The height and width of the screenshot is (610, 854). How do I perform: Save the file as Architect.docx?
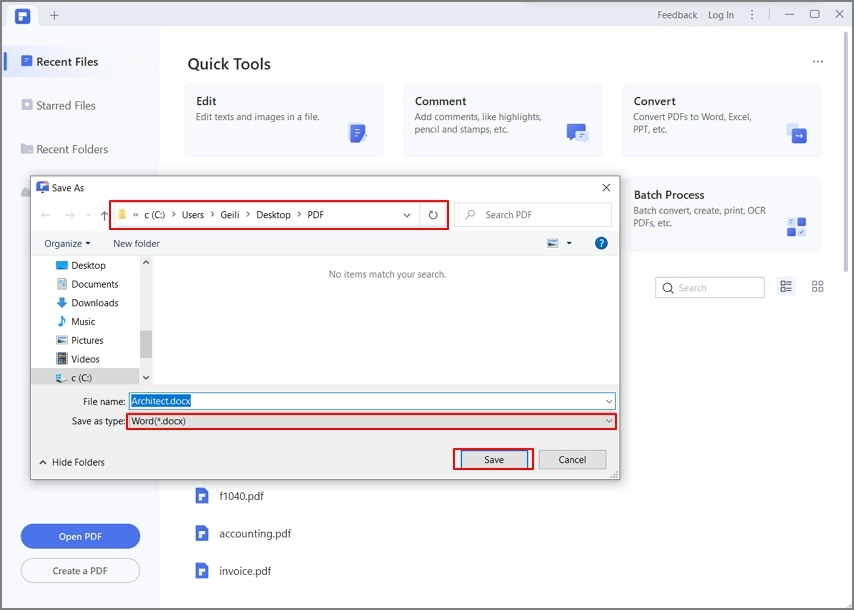(493, 459)
